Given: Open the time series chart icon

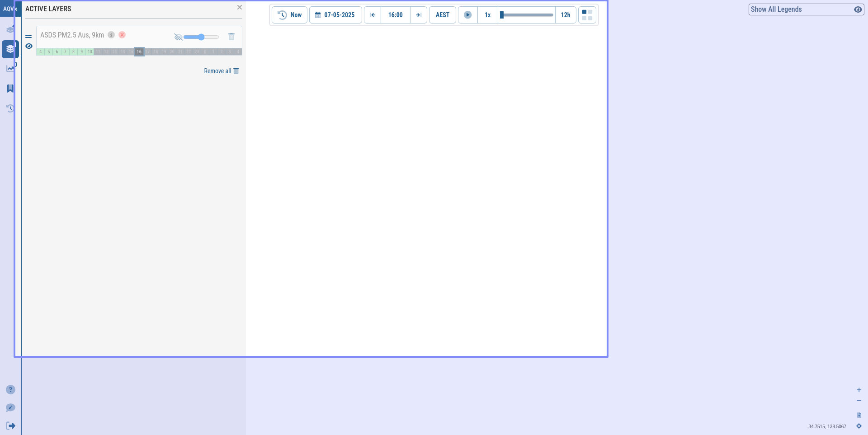Looking at the screenshot, I should click(10, 69).
